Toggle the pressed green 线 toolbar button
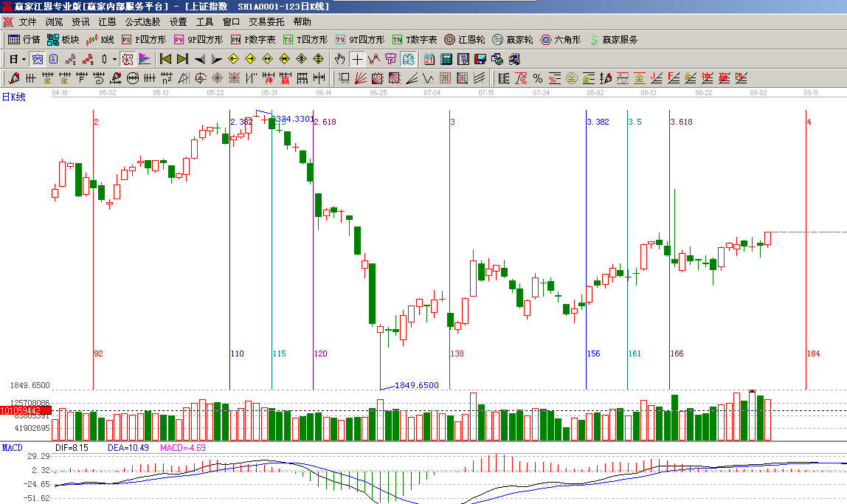Image resolution: width=847 pixels, height=504 pixels. 408,59
